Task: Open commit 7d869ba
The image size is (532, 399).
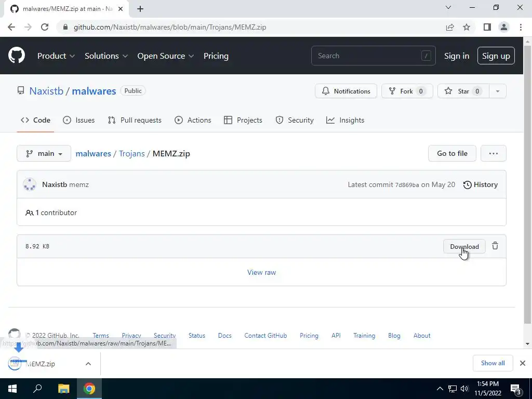Action: [407, 185]
